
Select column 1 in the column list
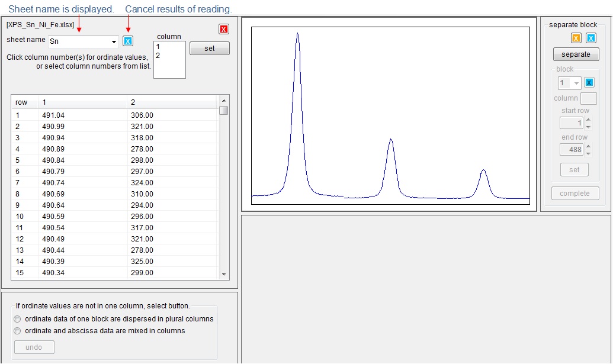pos(158,46)
